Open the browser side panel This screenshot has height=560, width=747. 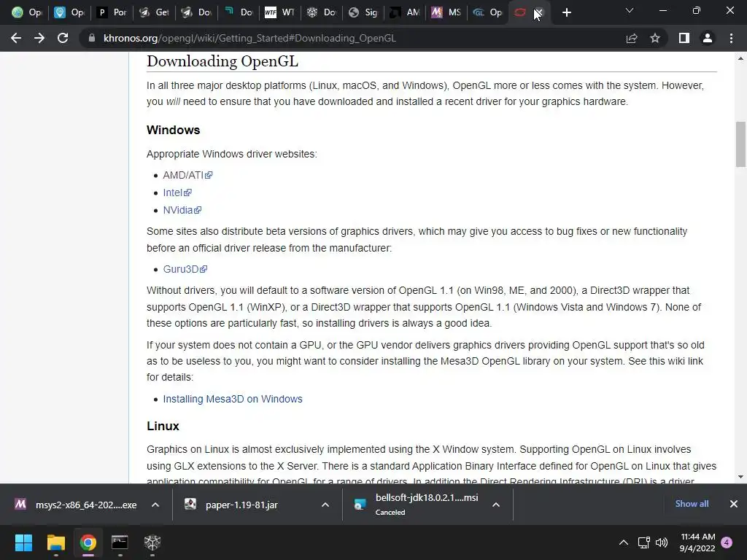684,38
